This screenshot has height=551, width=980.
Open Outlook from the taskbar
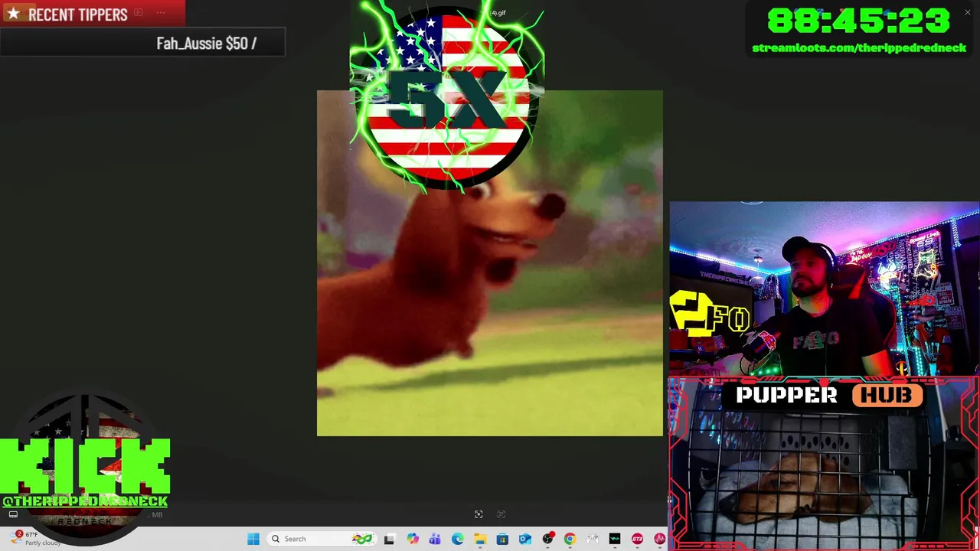tap(525, 539)
